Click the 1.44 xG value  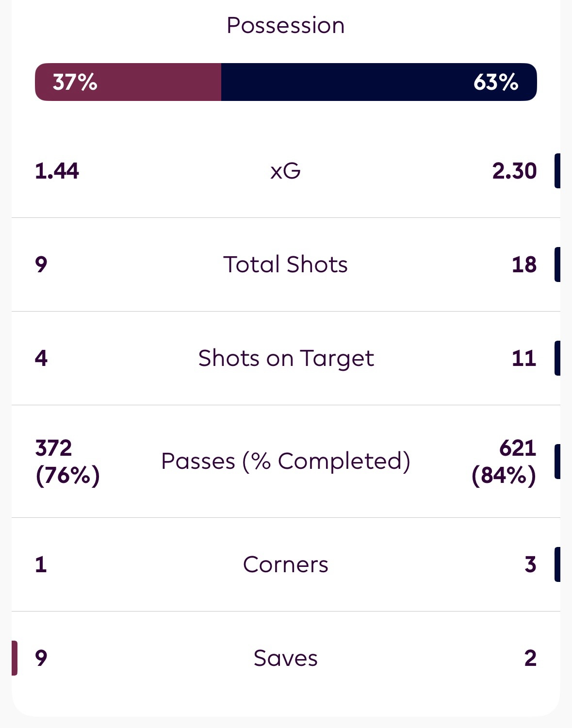pyautogui.click(x=57, y=171)
